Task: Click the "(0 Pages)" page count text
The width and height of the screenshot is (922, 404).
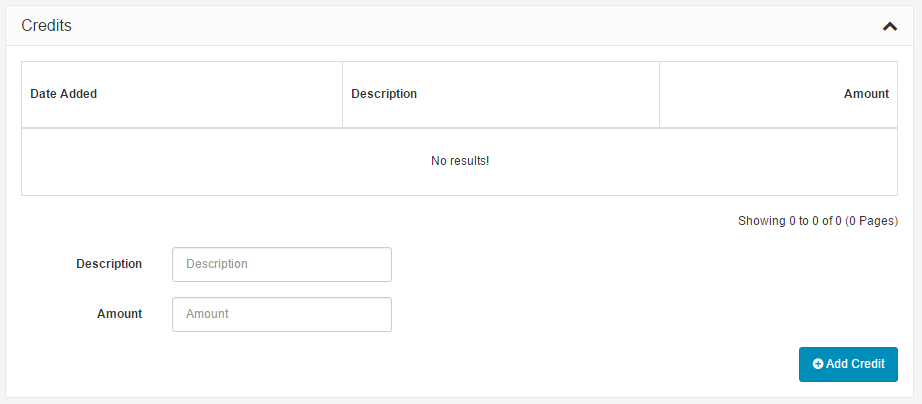Action: tap(872, 221)
